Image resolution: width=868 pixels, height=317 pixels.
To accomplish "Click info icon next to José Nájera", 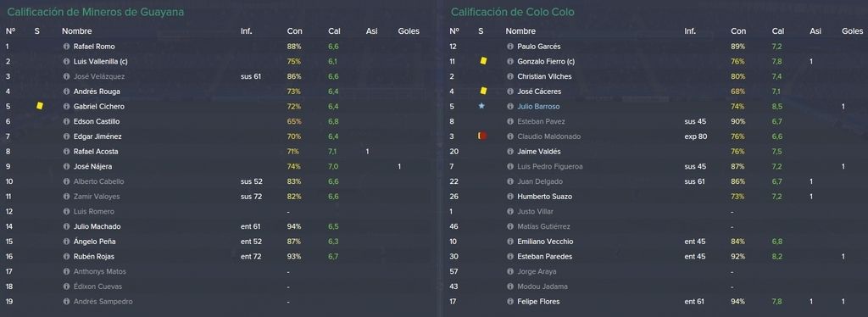I will [x=66, y=166].
